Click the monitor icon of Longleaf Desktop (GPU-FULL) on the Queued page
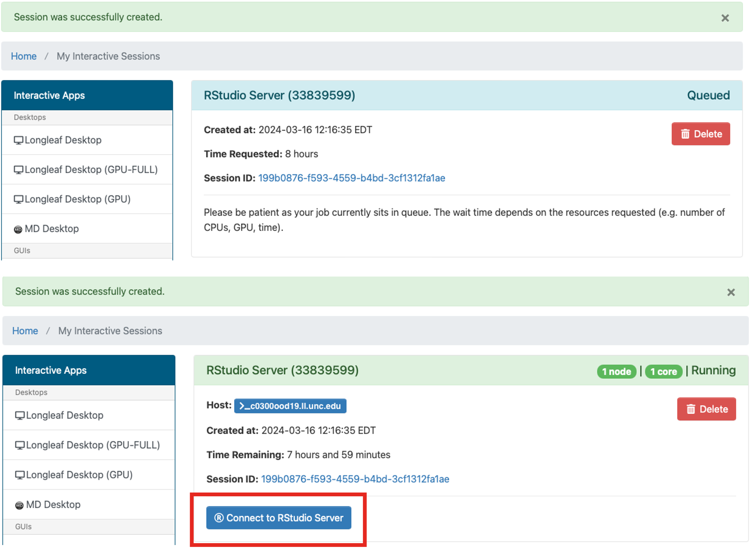This screenshot has width=756, height=548. point(19,170)
